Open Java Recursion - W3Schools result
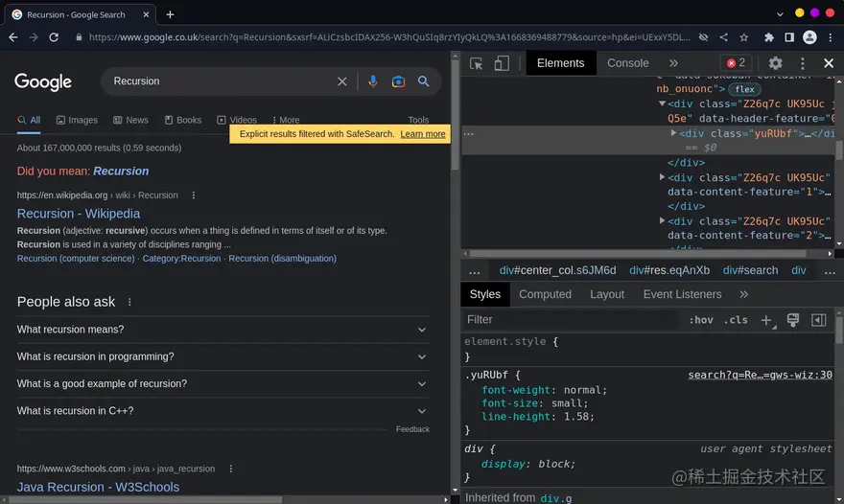 click(98, 487)
